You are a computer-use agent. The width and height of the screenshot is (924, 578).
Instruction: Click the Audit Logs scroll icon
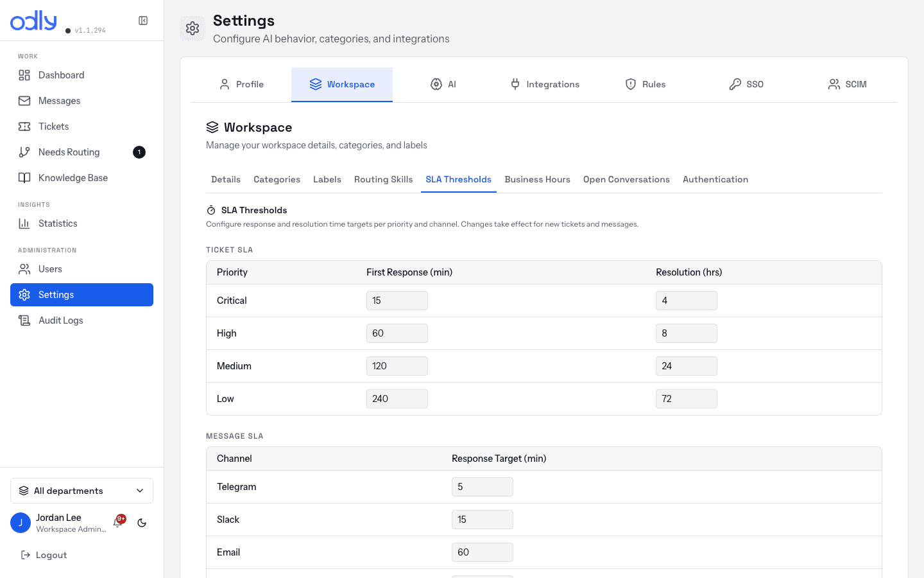tap(24, 320)
